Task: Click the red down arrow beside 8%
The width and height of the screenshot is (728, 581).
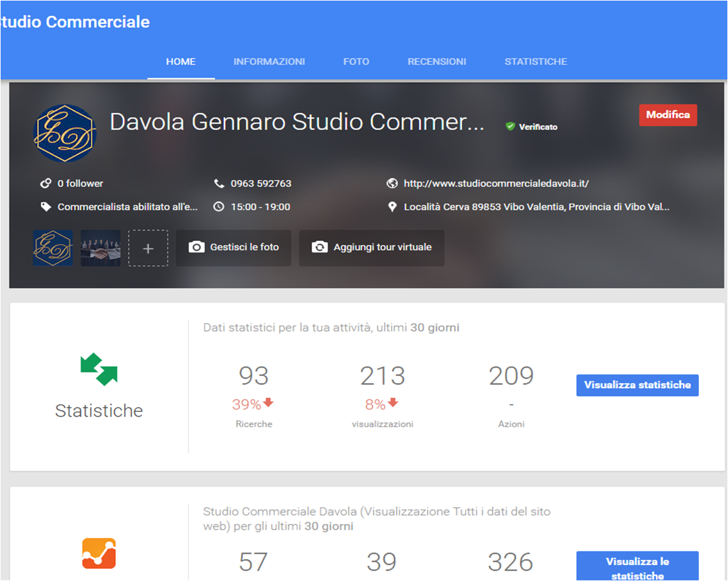Action: click(x=393, y=402)
